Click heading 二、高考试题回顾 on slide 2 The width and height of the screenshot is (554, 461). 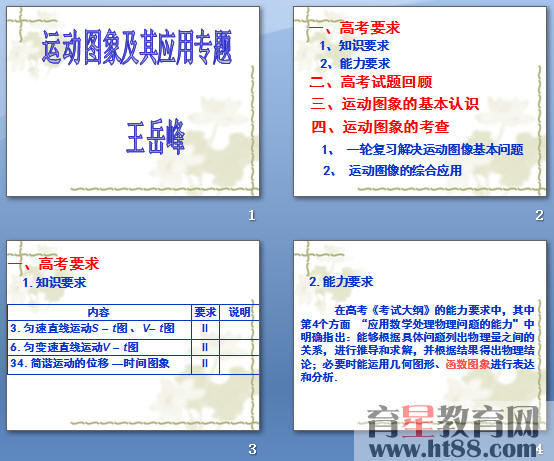[x=371, y=82]
